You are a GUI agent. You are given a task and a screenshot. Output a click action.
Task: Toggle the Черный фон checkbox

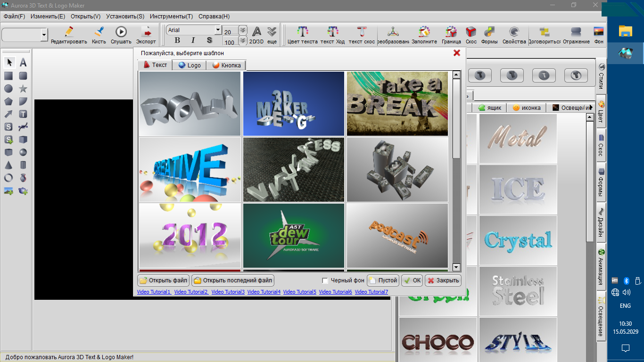(325, 280)
